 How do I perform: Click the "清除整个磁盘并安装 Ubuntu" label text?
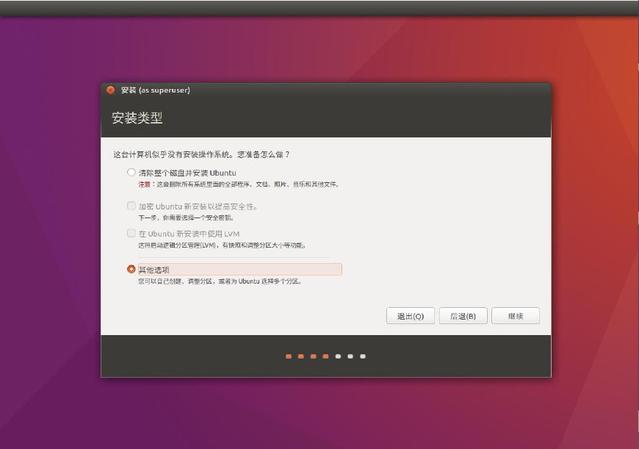[x=187, y=173]
